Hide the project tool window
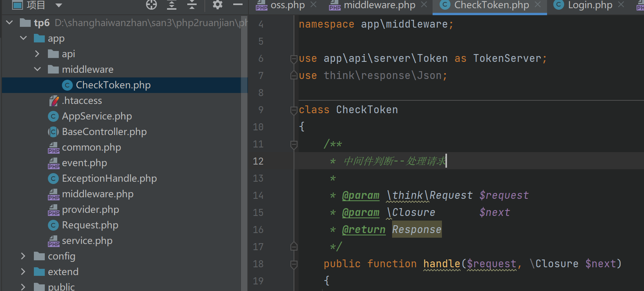The image size is (644, 291). coord(238,5)
